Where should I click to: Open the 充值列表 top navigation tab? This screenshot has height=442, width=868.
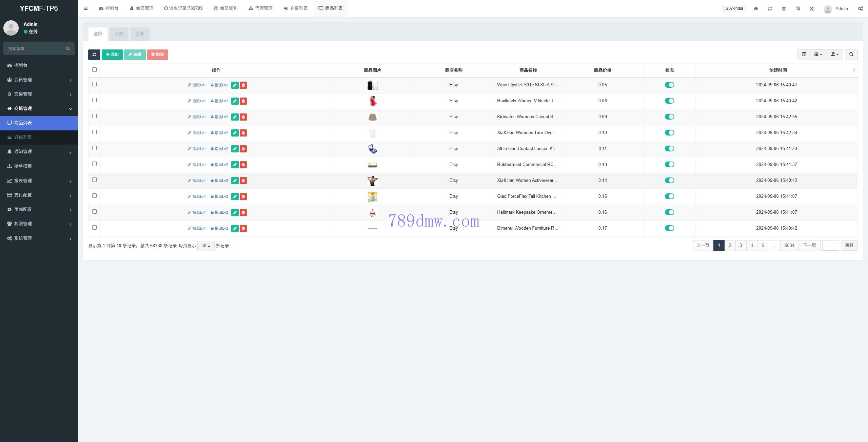(x=296, y=8)
